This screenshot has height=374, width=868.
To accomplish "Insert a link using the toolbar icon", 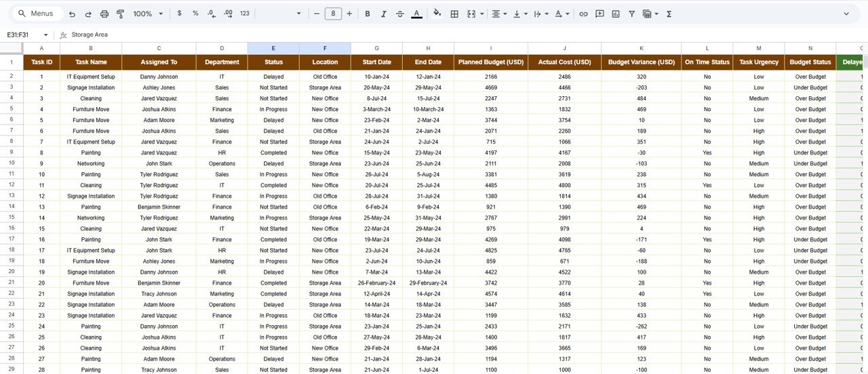I will (x=583, y=14).
